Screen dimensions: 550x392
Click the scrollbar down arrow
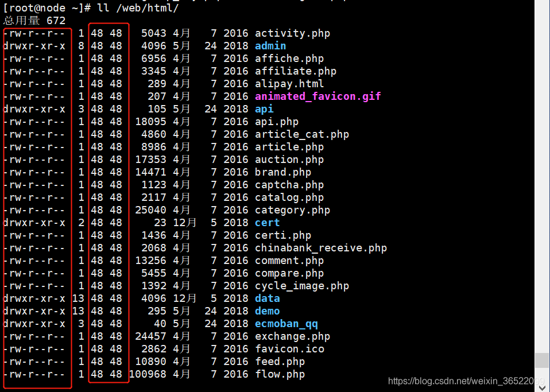tap(541, 387)
